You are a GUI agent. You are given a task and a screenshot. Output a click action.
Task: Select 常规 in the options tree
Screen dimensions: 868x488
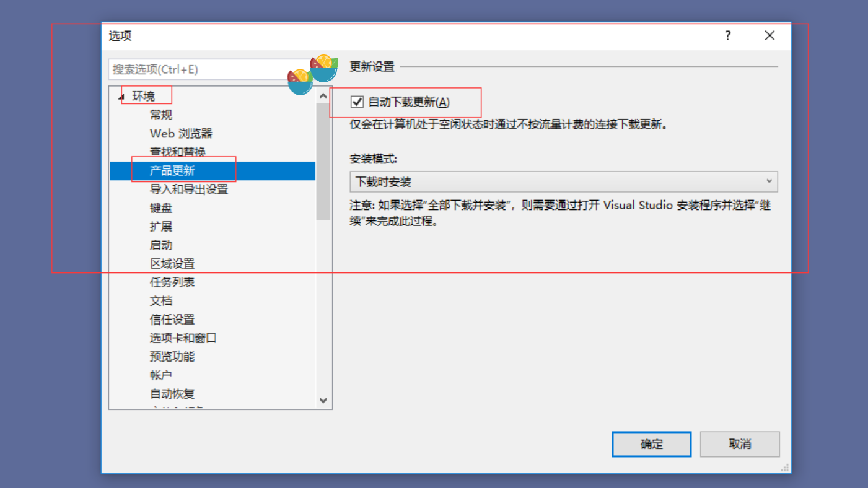click(161, 115)
